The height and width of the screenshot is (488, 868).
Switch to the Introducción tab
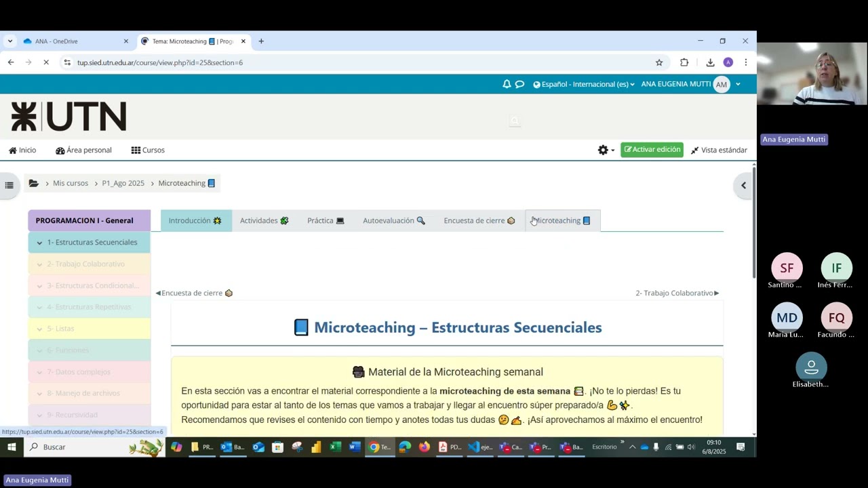pyautogui.click(x=196, y=220)
